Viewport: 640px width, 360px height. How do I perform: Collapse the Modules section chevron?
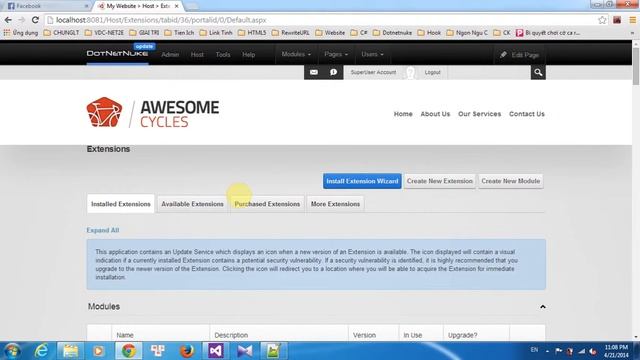[x=542, y=307]
